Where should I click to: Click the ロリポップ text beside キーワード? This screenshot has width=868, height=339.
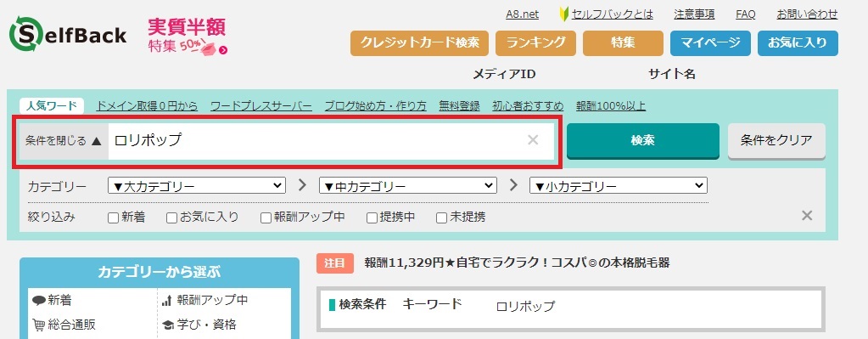click(524, 307)
